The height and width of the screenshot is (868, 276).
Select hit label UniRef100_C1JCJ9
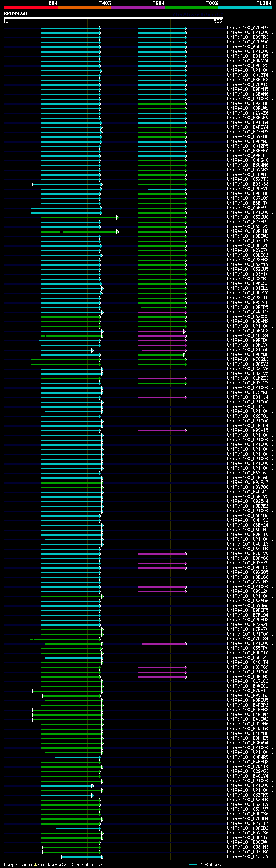tap(248, 857)
